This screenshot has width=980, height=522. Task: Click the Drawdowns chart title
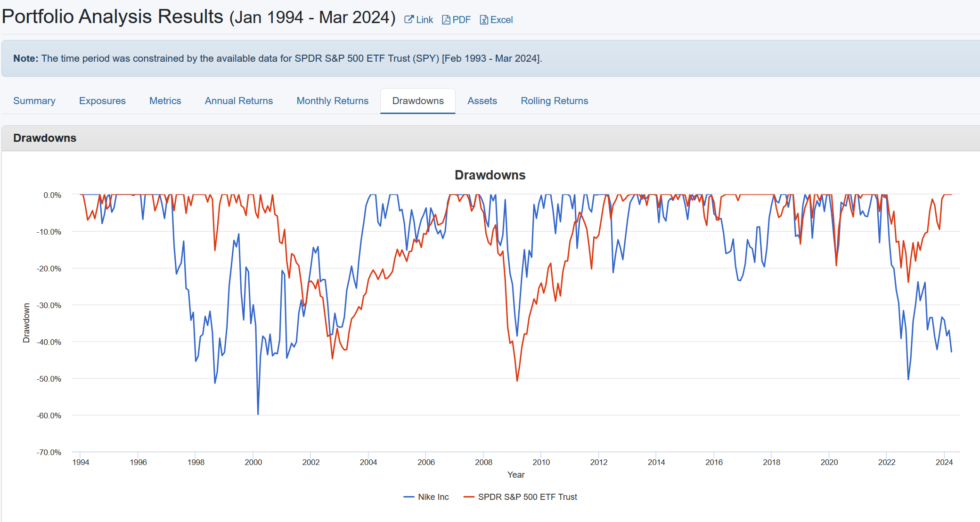(490, 175)
